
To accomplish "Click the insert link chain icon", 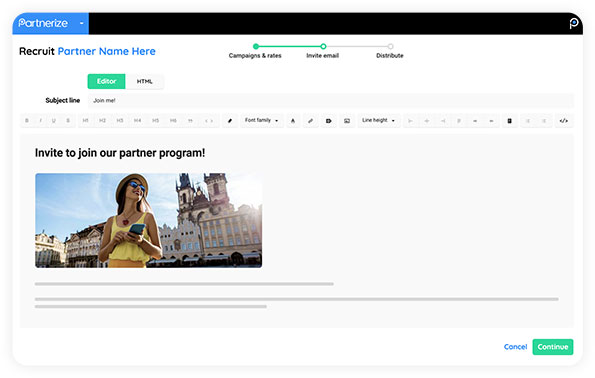I will tap(310, 121).
